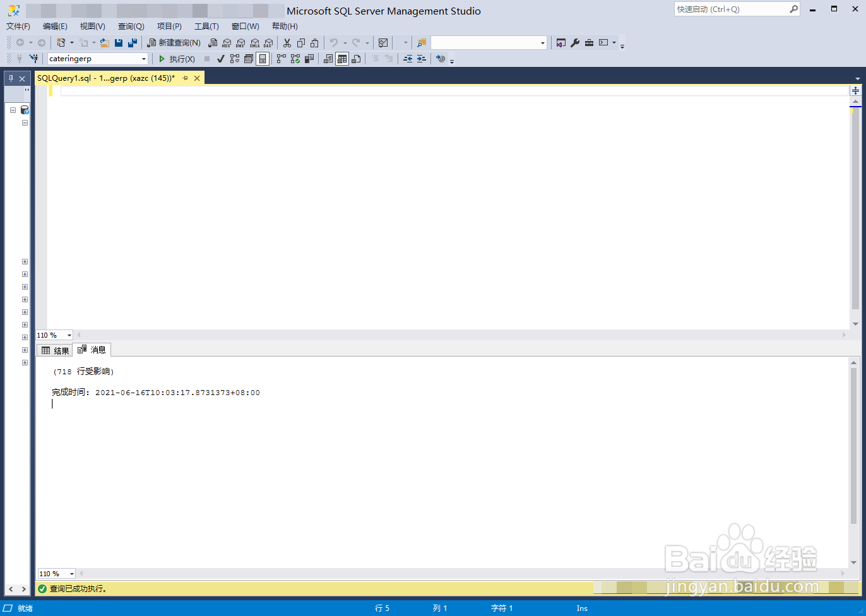Open the 视图(V) menu
Screen dimensions: 866x616
tap(92, 26)
